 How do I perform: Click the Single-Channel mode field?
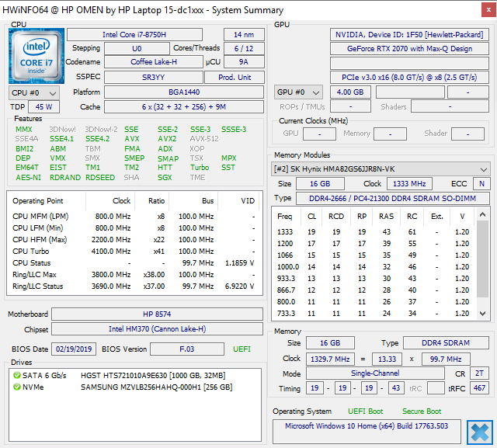(375, 373)
